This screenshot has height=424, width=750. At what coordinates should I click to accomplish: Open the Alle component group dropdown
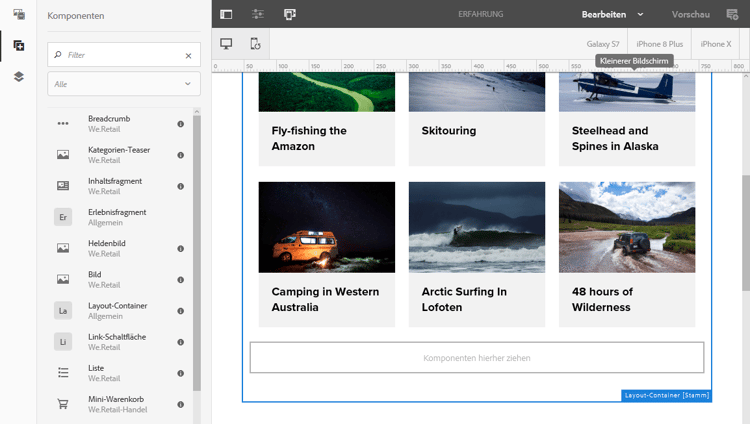coord(123,84)
